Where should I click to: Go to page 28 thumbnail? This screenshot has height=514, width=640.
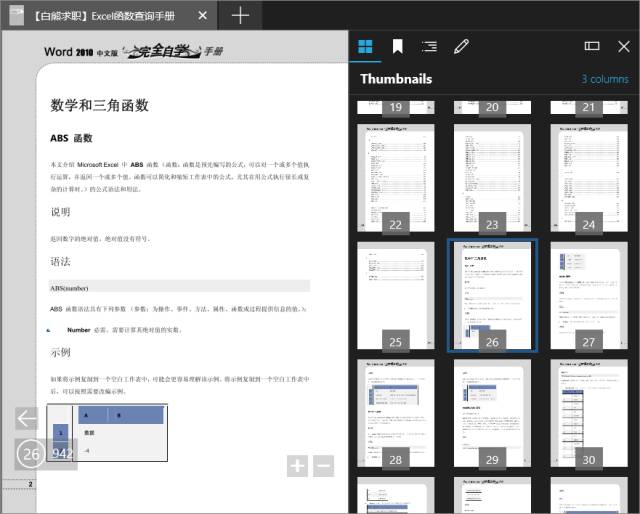click(x=396, y=413)
